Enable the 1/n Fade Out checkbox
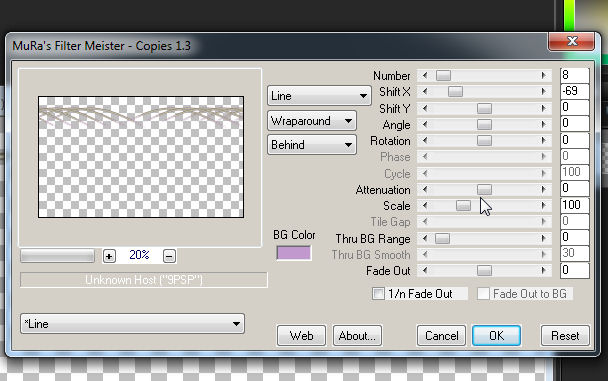Viewport: 608px width, 381px height. [378, 293]
